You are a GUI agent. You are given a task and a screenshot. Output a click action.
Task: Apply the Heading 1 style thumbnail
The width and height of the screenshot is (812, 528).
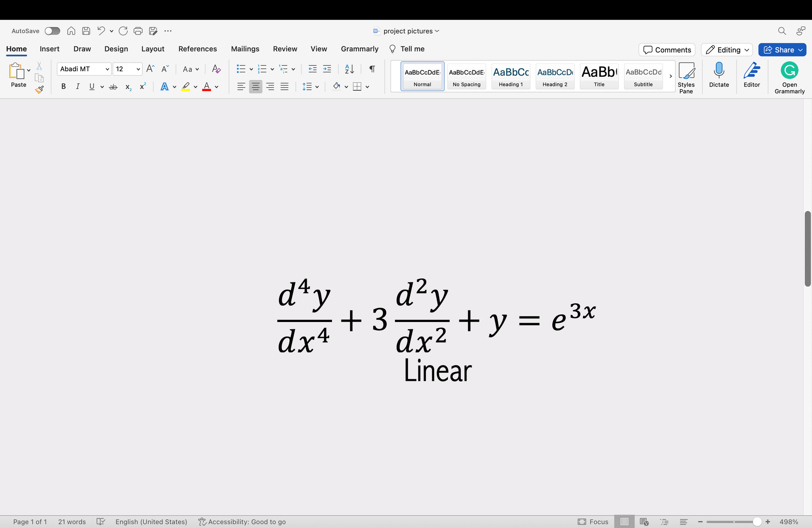510,76
